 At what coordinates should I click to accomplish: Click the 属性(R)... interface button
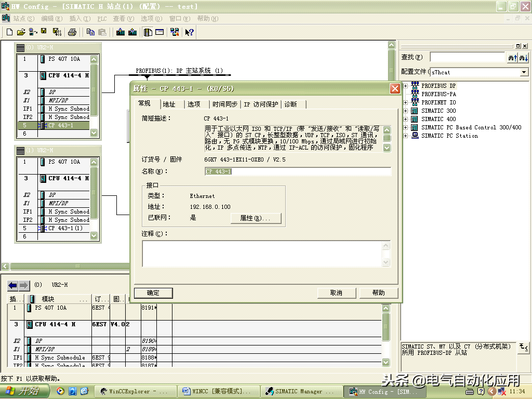(255, 218)
